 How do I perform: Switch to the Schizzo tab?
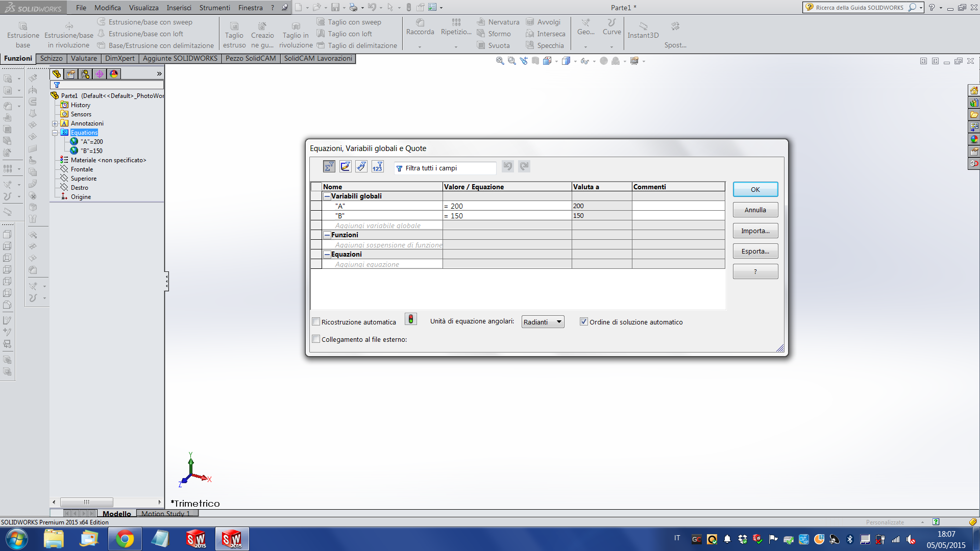(x=51, y=59)
